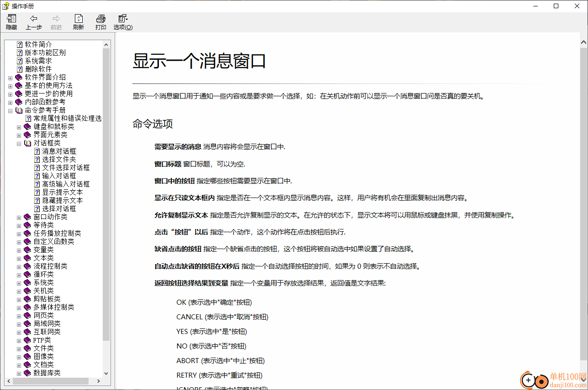Select the 系统类 category
This screenshot has height=390, width=588.
(43, 282)
